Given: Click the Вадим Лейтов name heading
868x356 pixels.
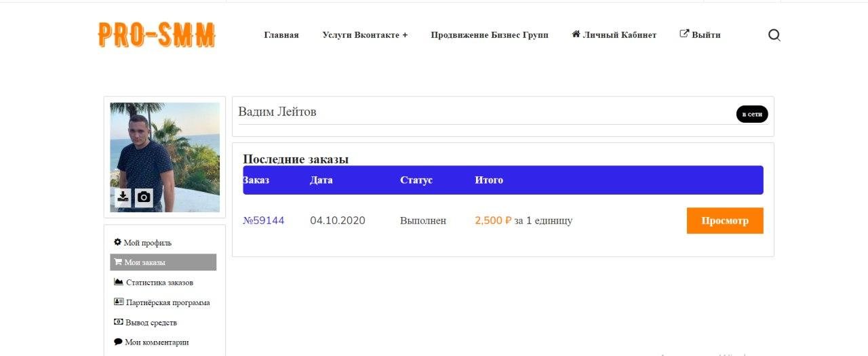Looking at the screenshot, I should 277,112.
